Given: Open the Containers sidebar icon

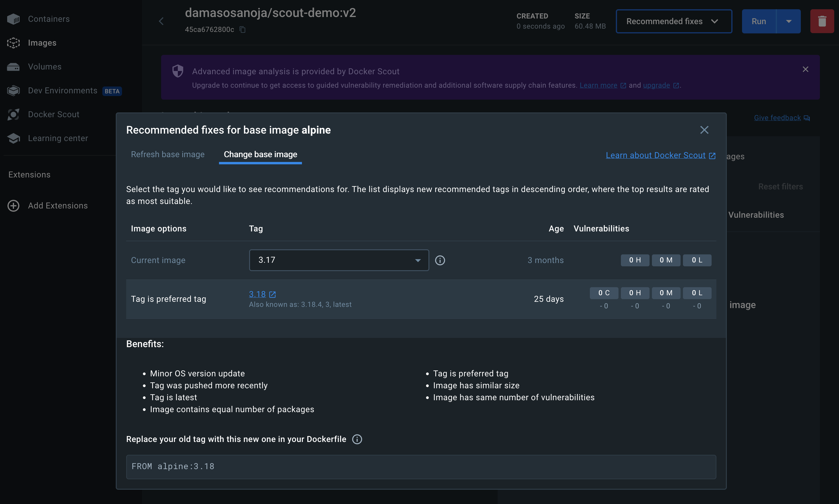Looking at the screenshot, I should tap(13, 19).
